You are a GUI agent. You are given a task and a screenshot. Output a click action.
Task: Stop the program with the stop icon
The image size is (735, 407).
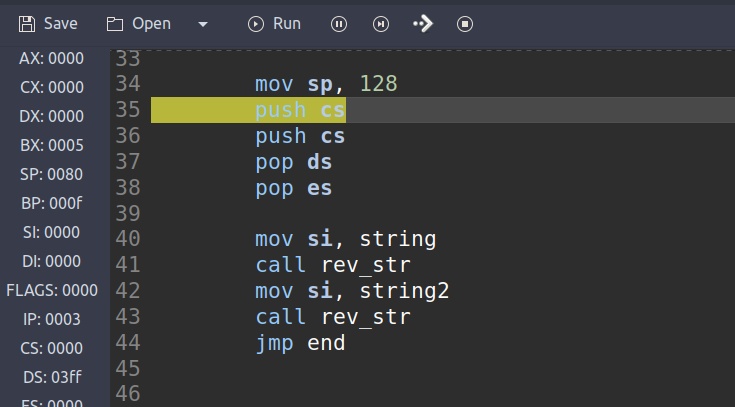point(464,23)
